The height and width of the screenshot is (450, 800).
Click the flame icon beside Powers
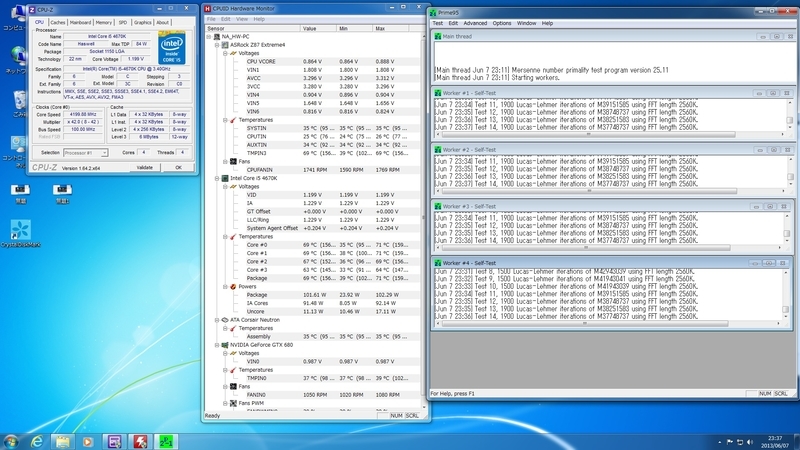pyautogui.click(x=233, y=287)
